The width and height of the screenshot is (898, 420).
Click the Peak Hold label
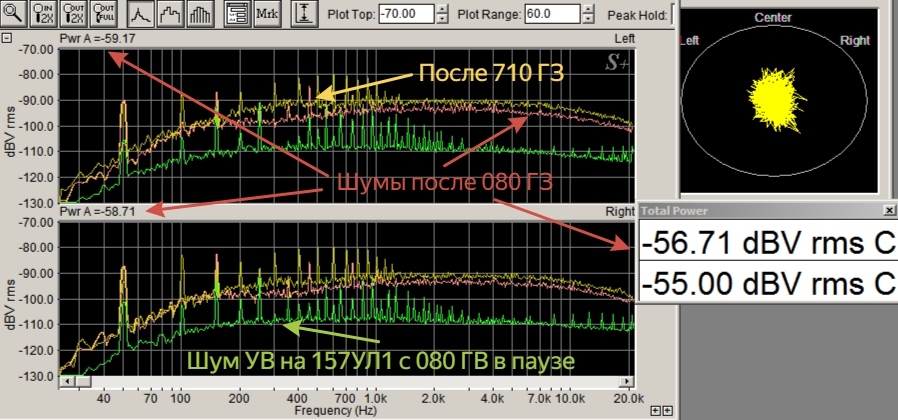(x=637, y=15)
